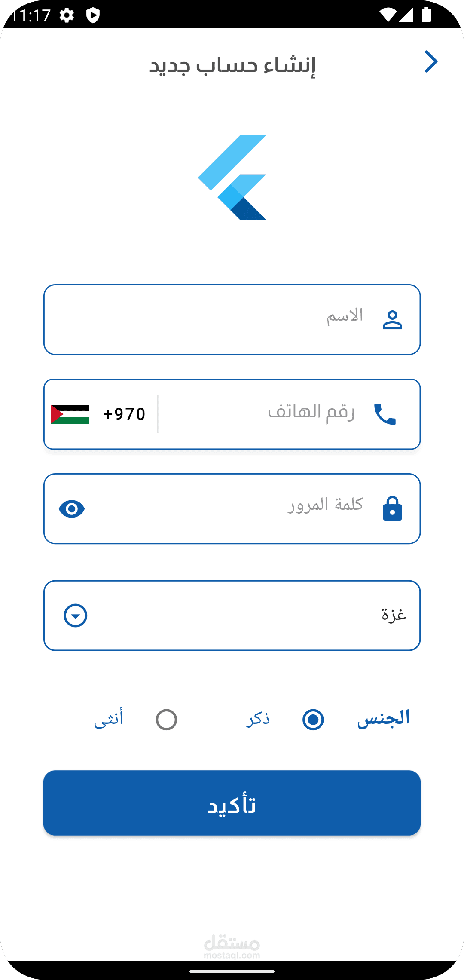Expand the غزة city dropdown arrow
Image resolution: width=464 pixels, height=980 pixels.
tap(76, 616)
